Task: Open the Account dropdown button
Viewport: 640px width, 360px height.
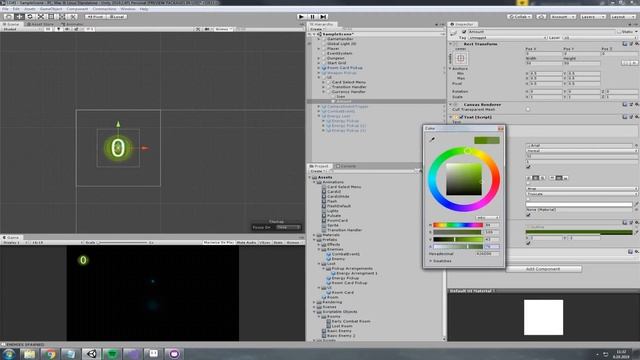Action: [x=563, y=17]
